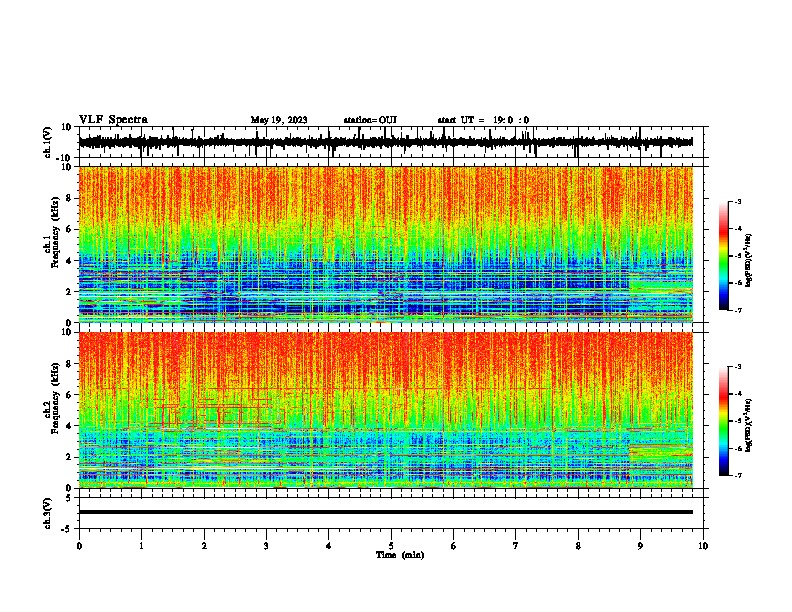The image size is (792, 612).
Task: Click the "station=OUI" label
Action: click(370, 120)
